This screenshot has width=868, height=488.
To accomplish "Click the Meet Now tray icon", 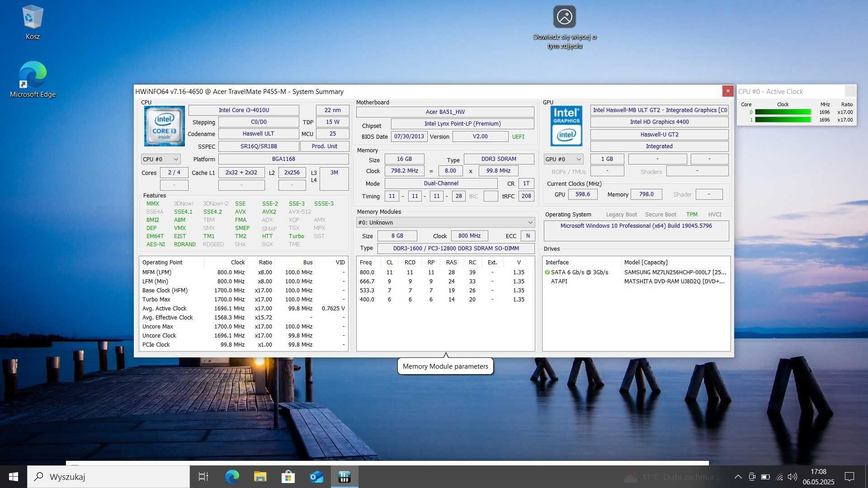I will coord(752,477).
